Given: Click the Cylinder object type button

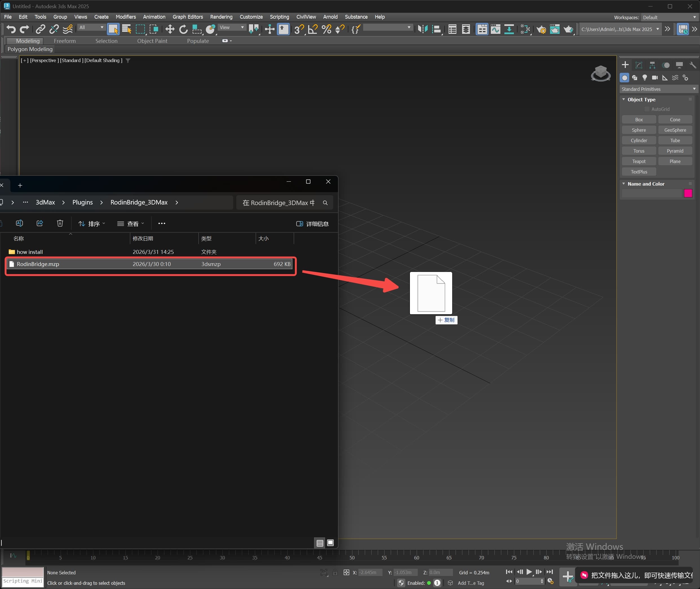Looking at the screenshot, I should [x=639, y=140].
